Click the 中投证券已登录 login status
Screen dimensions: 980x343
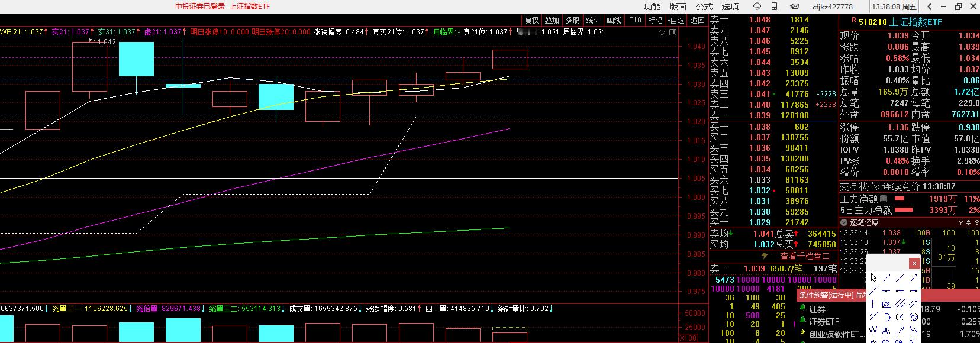[200, 7]
